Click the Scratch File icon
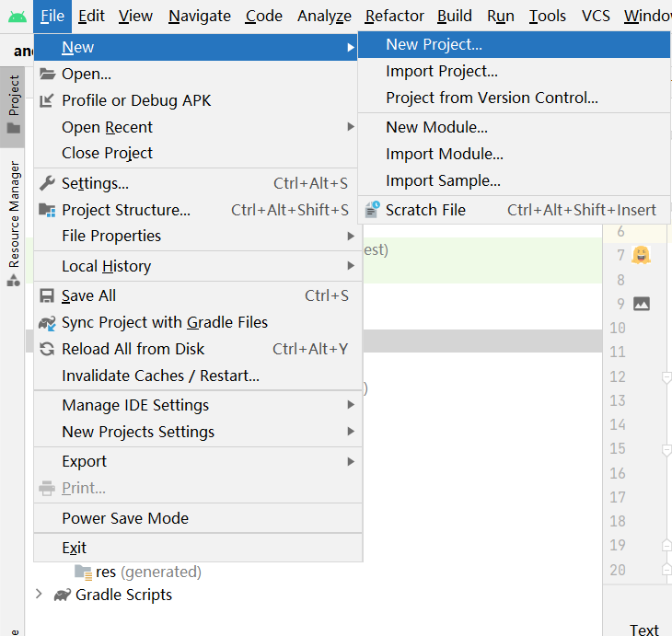The image size is (672, 636). (x=372, y=210)
